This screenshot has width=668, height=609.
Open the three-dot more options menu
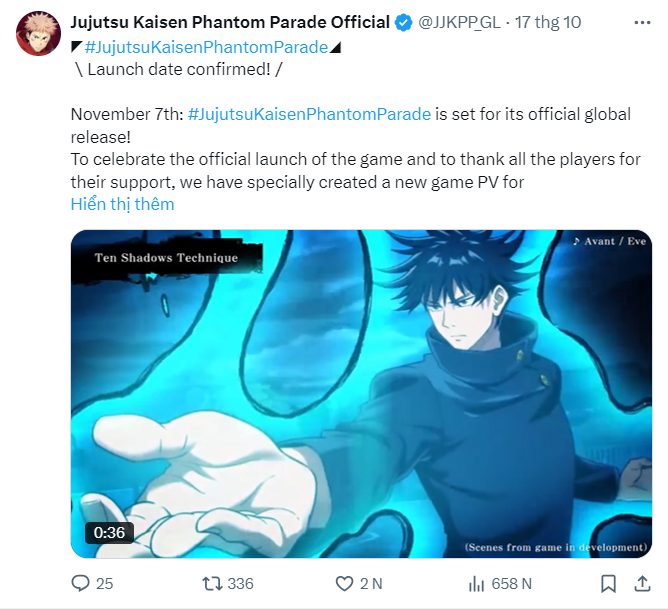[x=642, y=23]
